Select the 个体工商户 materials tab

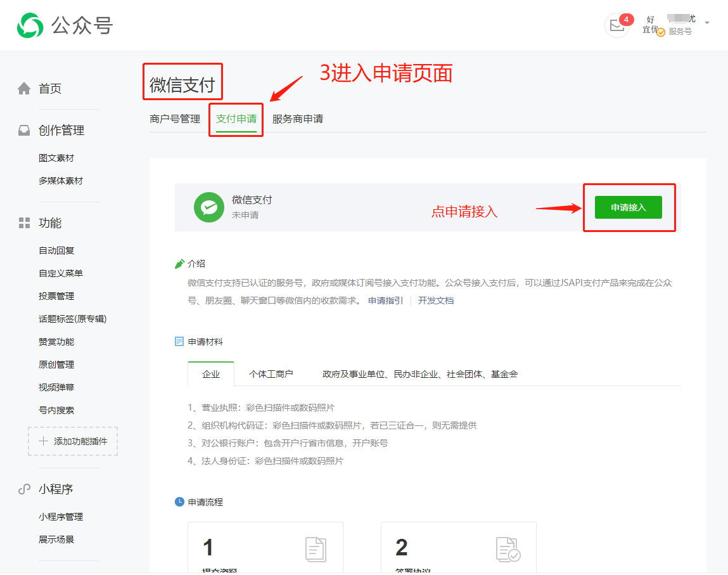[271, 374]
